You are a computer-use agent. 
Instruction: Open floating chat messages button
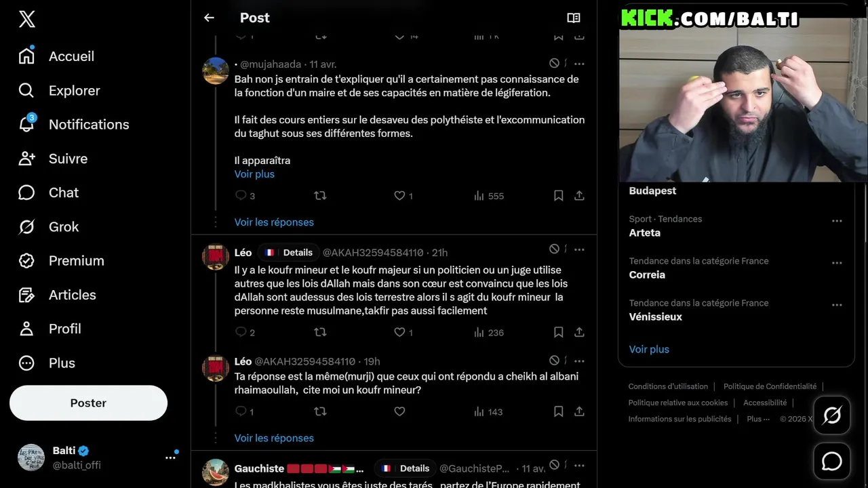tap(831, 462)
